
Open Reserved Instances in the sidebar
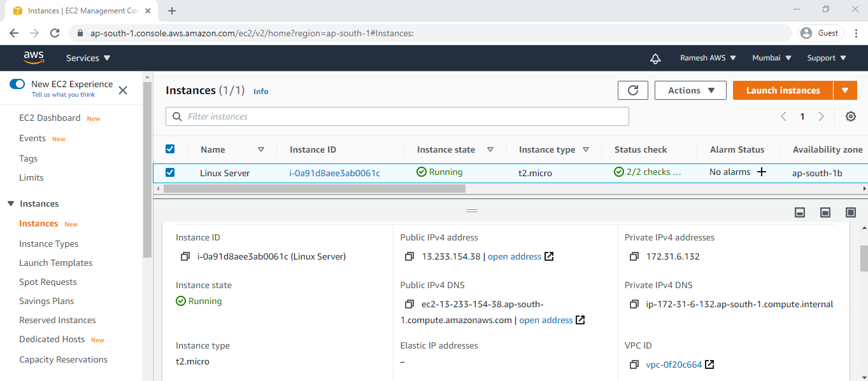(x=57, y=320)
